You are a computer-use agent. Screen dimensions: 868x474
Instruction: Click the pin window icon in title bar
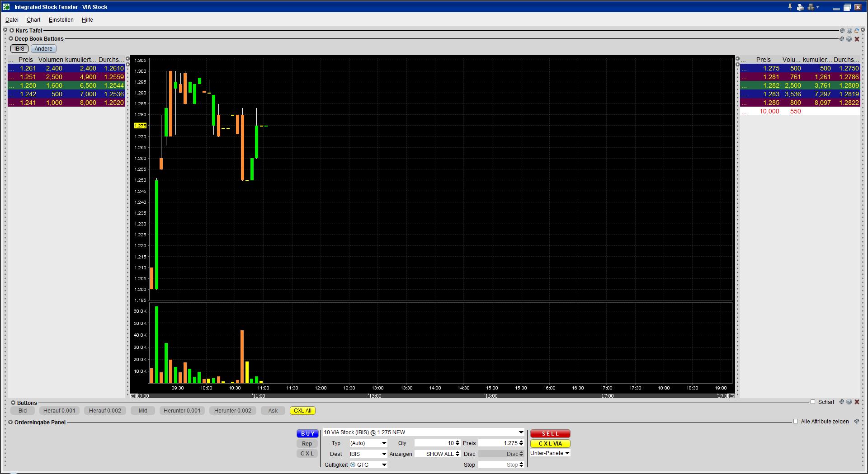[790, 7]
